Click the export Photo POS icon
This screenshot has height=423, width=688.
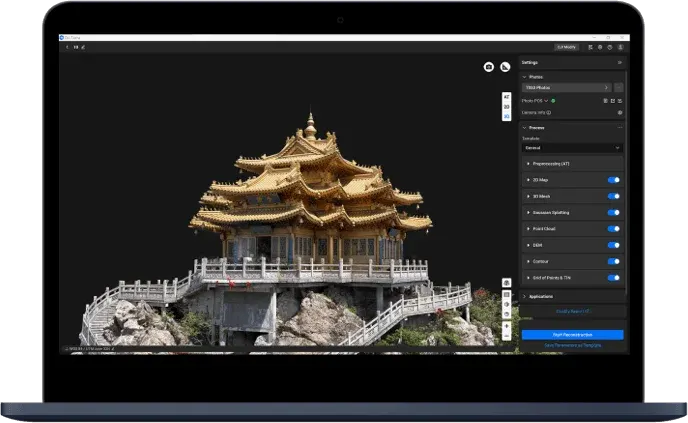tap(613, 101)
